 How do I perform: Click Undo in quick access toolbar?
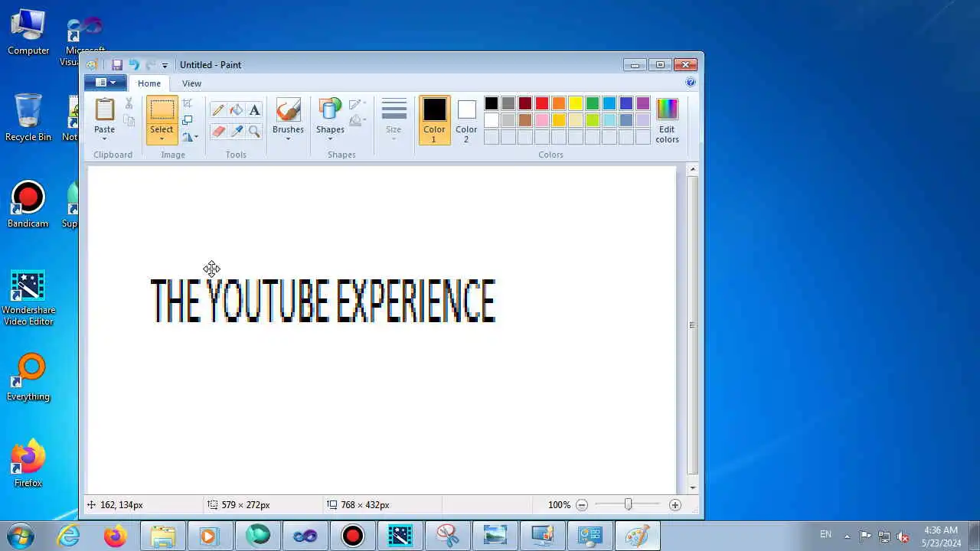(133, 65)
